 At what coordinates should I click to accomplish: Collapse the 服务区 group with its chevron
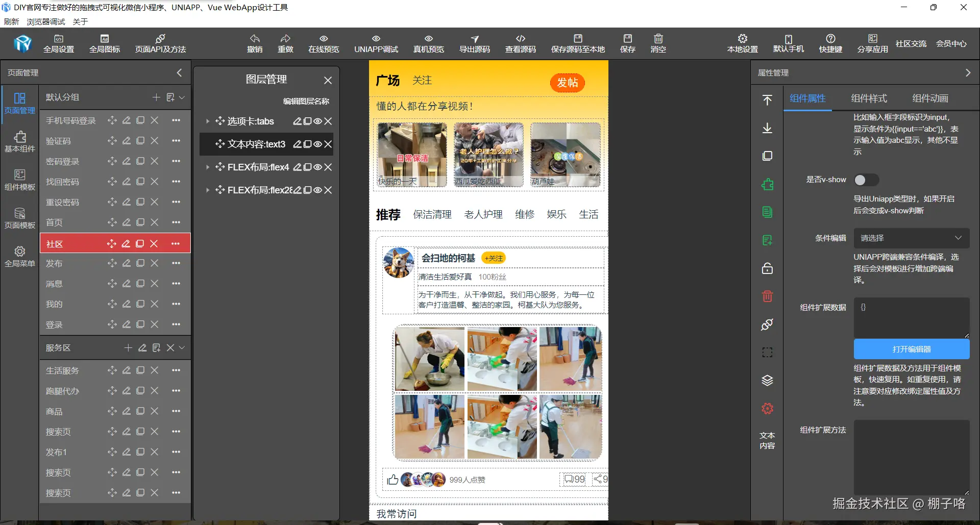click(x=182, y=348)
